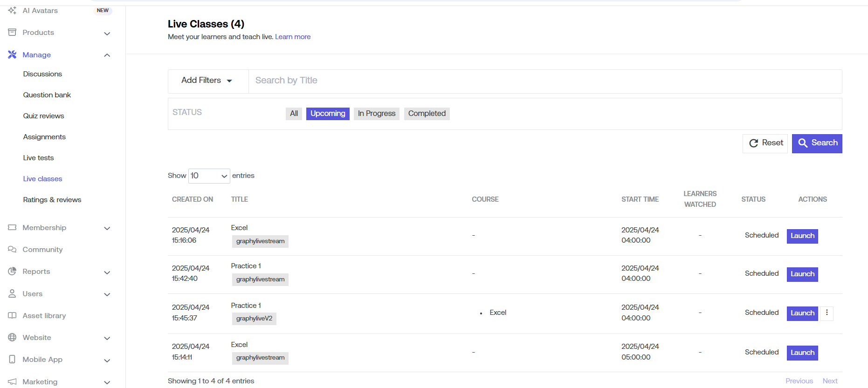Screen dimensions: 868x388
Task: Go to Ratings & reviews page
Action: pos(52,200)
